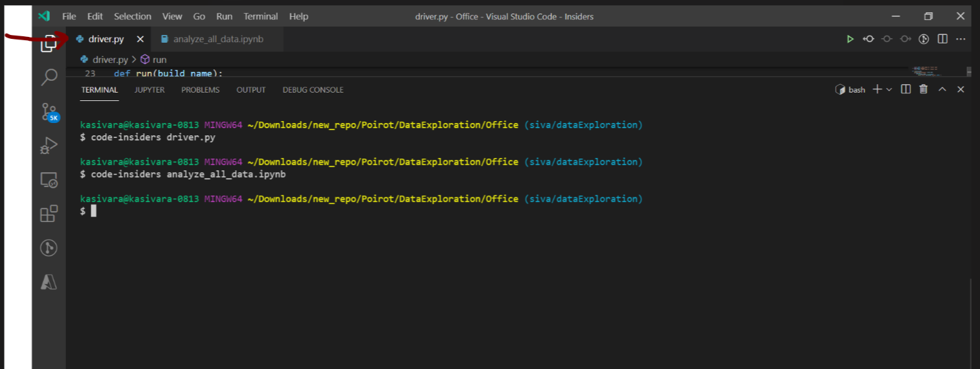Screen dimensions: 980x369
Task: Split the terminal panel
Action: 906,89
